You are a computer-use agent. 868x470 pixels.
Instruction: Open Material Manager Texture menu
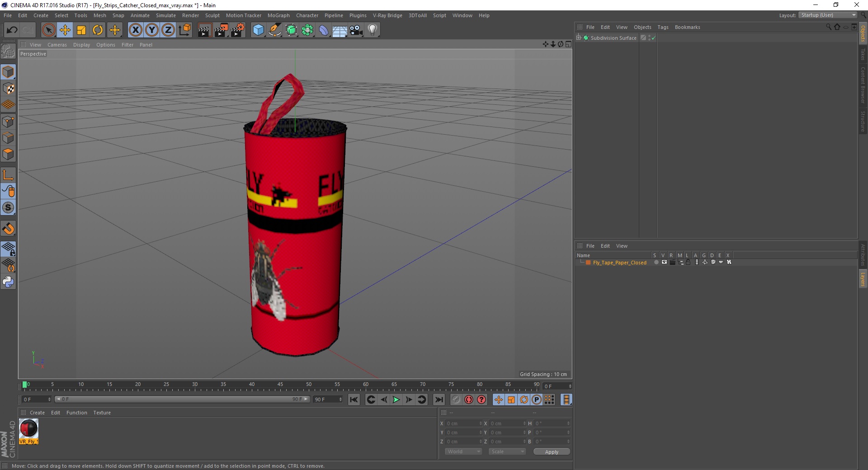pyautogui.click(x=102, y=413)
